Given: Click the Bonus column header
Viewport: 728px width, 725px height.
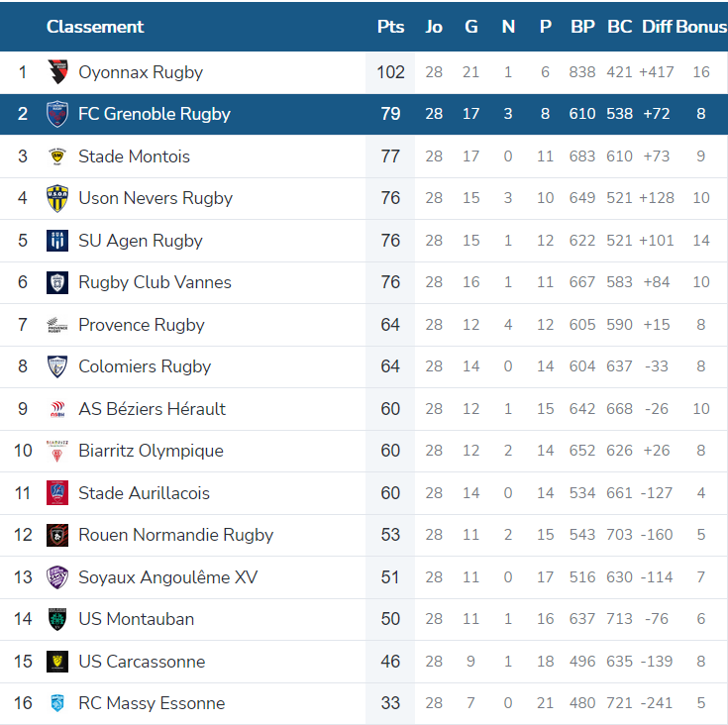Looking at the screenshot, I should pos(701,27).
